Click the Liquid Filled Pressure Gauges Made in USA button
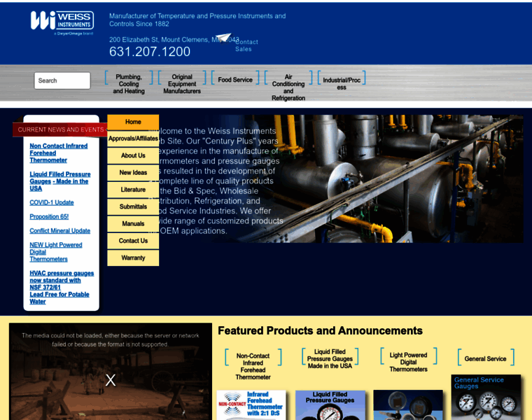The height and width of the screenshot is (420, 532). point(330,359)
